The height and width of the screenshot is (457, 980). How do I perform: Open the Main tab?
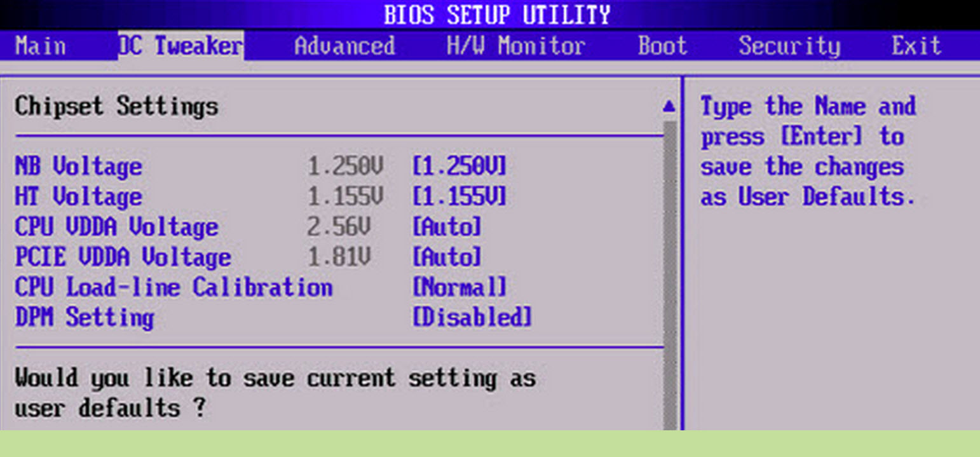tap(40, 46)
